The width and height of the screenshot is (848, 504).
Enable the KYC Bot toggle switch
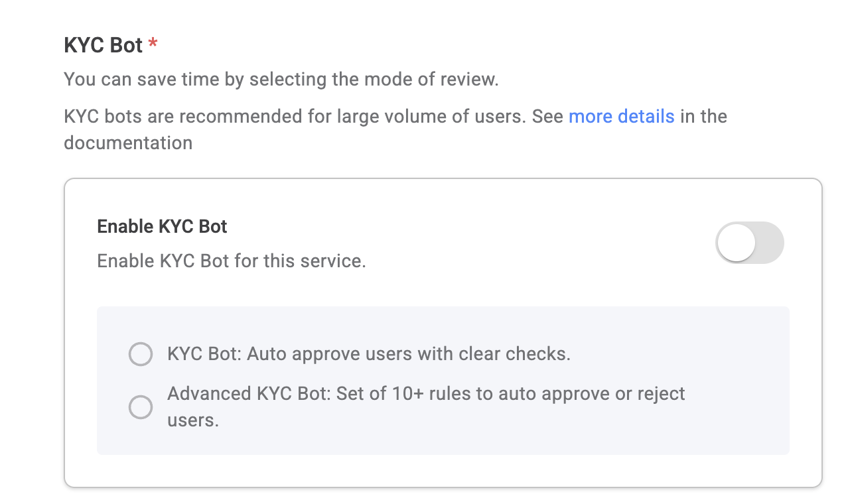750,243
